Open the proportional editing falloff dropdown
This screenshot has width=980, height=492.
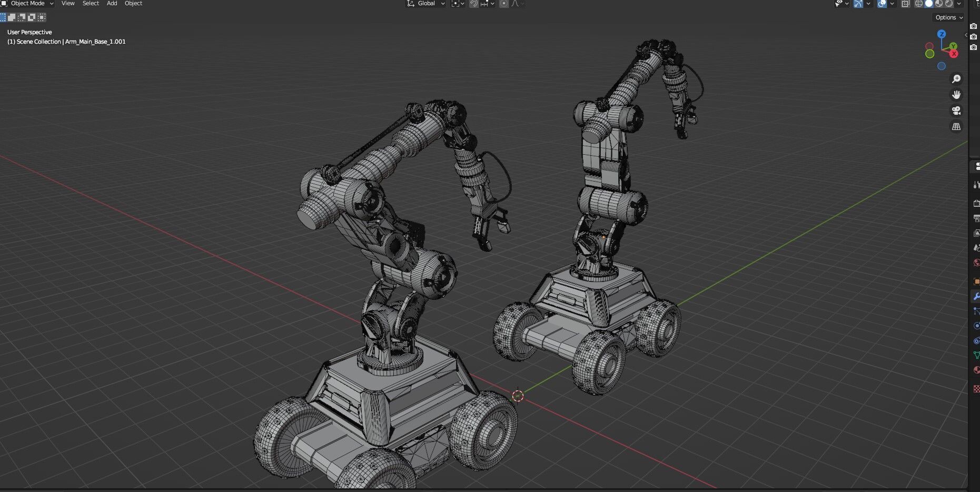pyautogui.click(x=517, y=4)
